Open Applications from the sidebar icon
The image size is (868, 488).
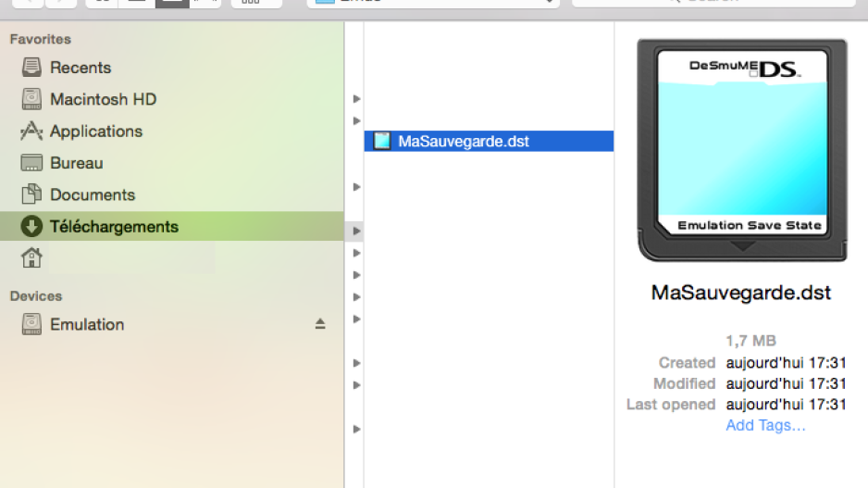[31, 131]
